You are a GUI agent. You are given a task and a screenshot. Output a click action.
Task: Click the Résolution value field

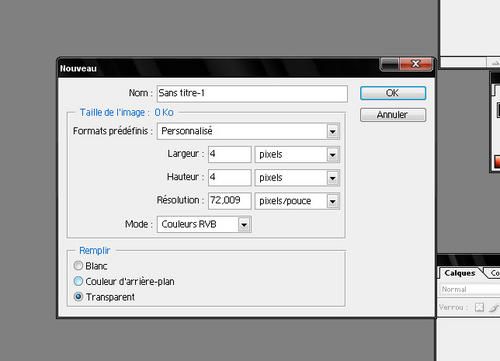tap(229, 201)
